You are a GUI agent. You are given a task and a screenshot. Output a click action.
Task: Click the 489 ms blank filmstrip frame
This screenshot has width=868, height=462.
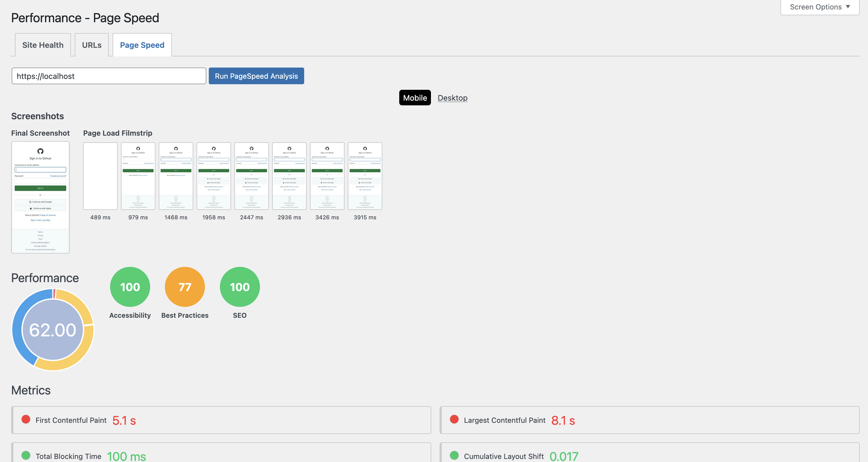(100, 176)
